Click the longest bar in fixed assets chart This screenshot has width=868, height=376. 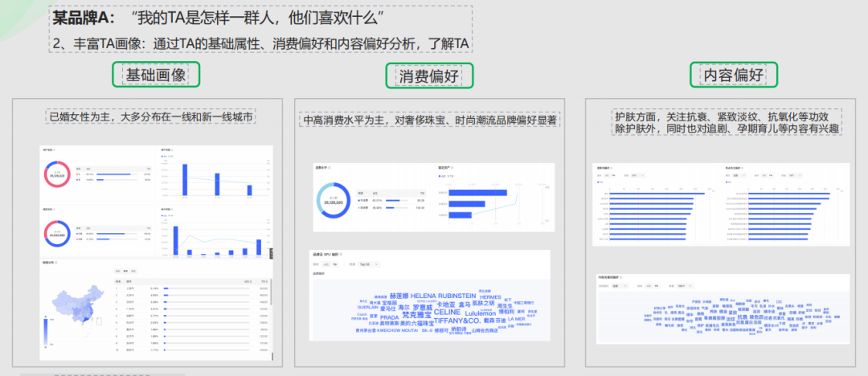tap(477, 193)
